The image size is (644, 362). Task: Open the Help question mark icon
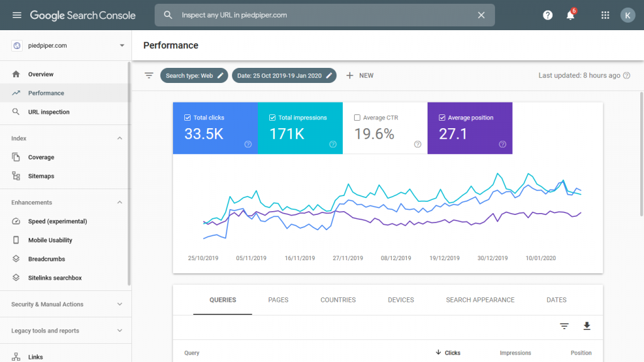coord(548,15)
